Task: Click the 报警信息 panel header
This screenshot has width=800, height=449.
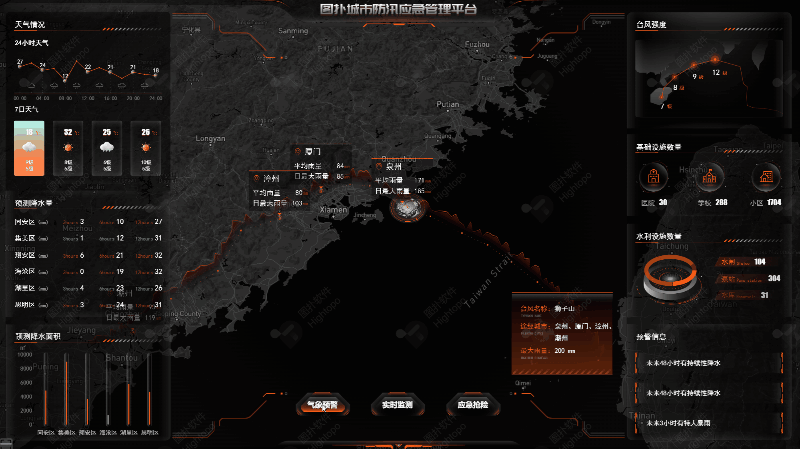Action: [x=652, y=337]
